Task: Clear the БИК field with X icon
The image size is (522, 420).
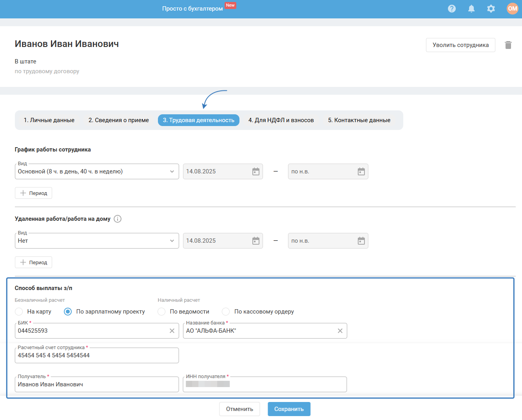Action: tap(172, 331)
